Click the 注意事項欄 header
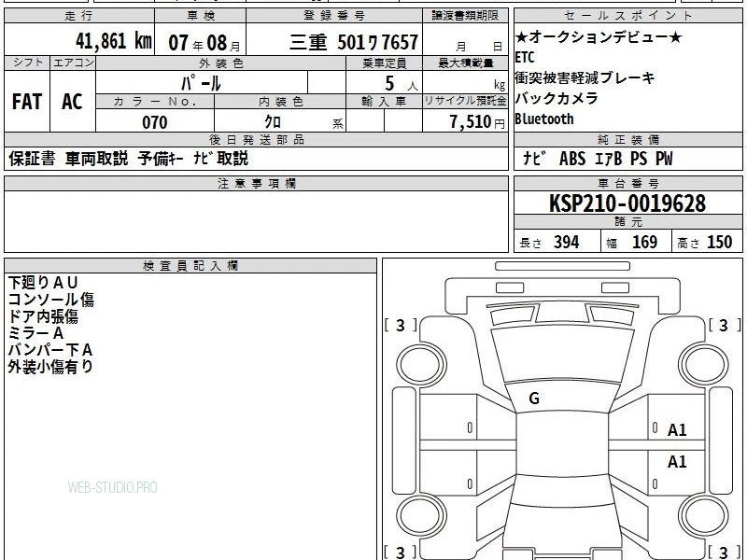This screenshot has height=560, width=747. tap(256, 183)
